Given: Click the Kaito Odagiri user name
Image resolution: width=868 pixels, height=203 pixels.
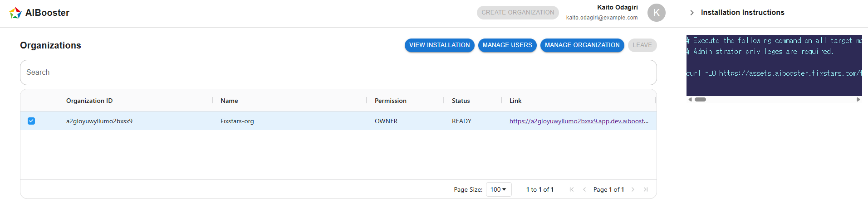Looking at the screenshot, I should pos(618,7).
